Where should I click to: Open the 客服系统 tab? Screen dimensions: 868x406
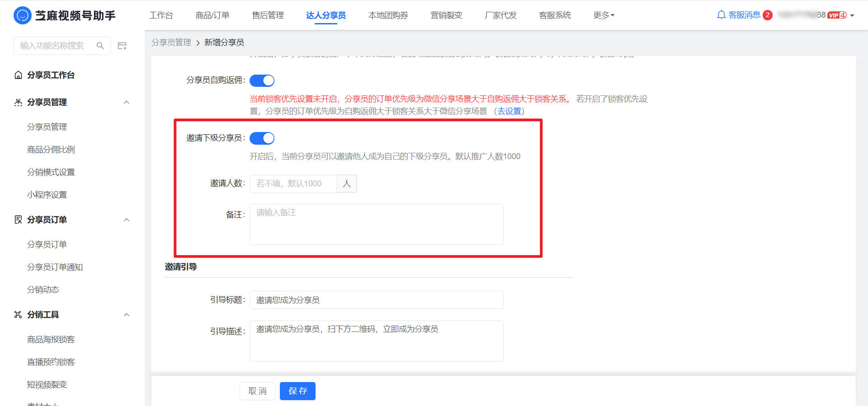click(x=555, y=15)
